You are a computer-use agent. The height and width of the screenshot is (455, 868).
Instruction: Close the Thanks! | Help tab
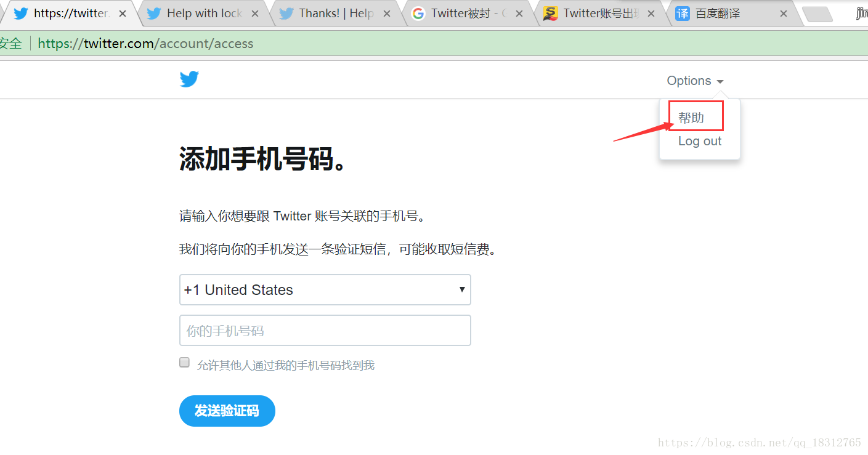point(387,14)
